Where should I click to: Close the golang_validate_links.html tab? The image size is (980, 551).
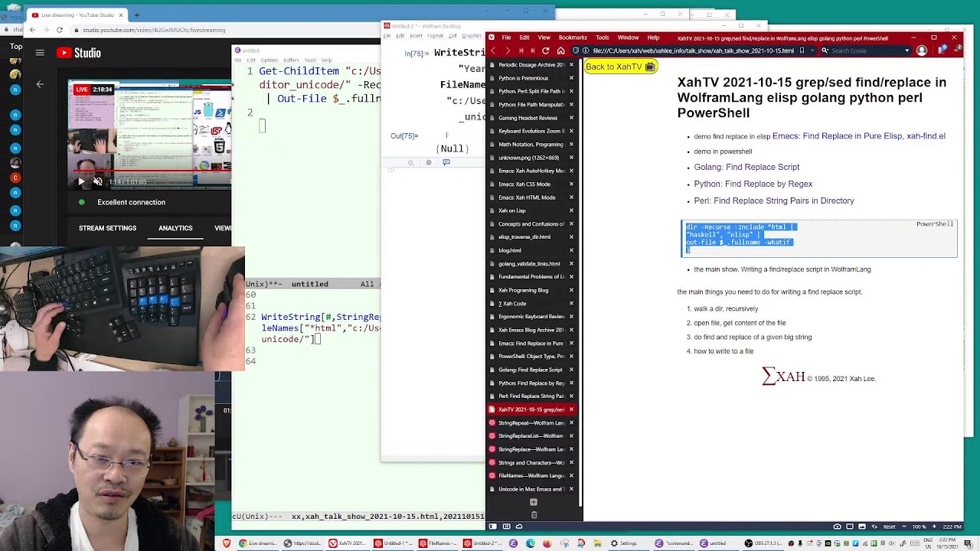571,263
